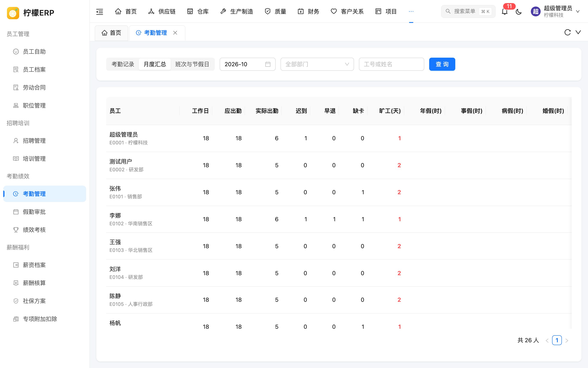Switch to 考勤记录 segment
Image resolution: width=588 pixels, height=368 pixels.
pyautogui.click(x=123, y=64)
